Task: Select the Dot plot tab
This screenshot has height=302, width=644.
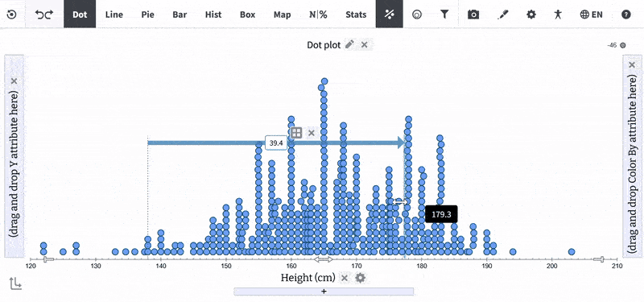Action: pyautogui.click(x=80, y=14)
